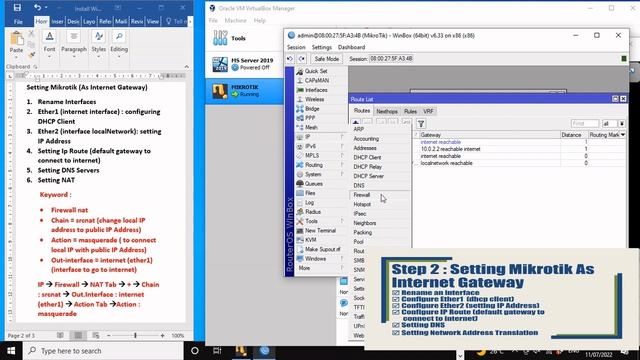The height and width of the screenshot is (360, 640).
Task: Open the Dashboard menu in WinBox
Action: tap(351, 47)
